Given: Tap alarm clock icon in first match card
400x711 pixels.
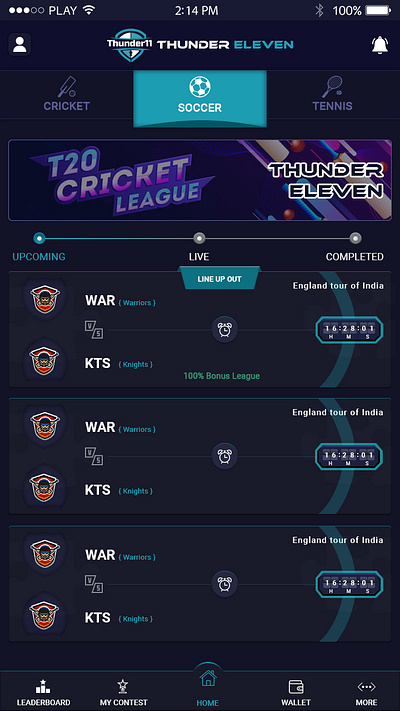Looking at the screenshot, I should click(x=224, y=330).
